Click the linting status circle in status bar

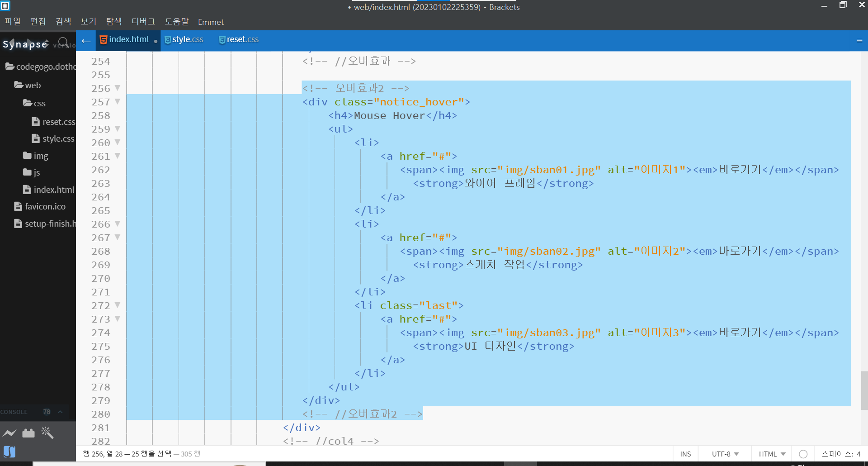pyautogui.click(x=803, y=454)
